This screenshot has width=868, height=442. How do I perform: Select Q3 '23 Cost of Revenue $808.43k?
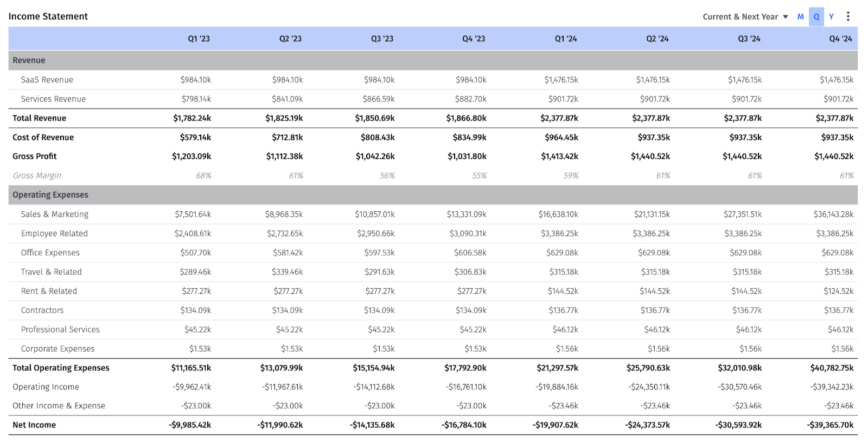click(378, 137)
